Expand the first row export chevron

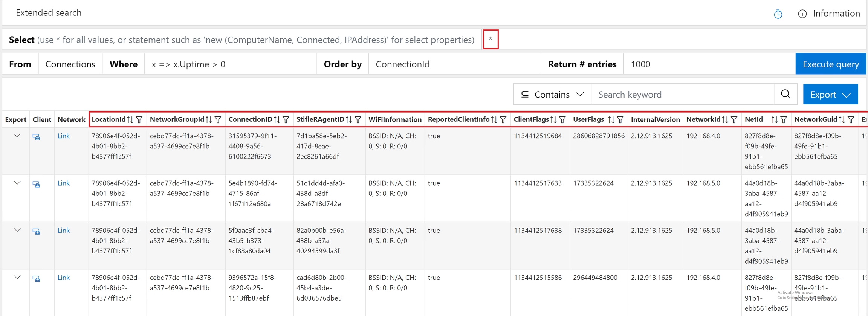17,136
